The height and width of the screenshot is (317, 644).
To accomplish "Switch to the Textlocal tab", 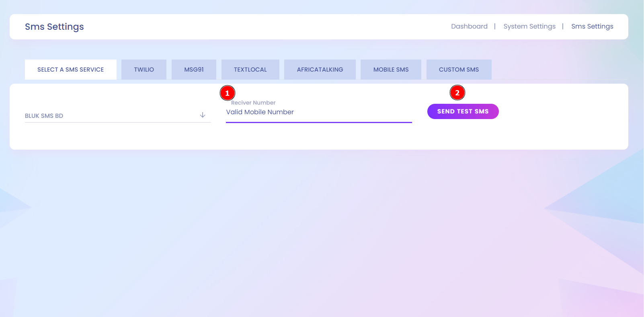I will pos(250,70).
